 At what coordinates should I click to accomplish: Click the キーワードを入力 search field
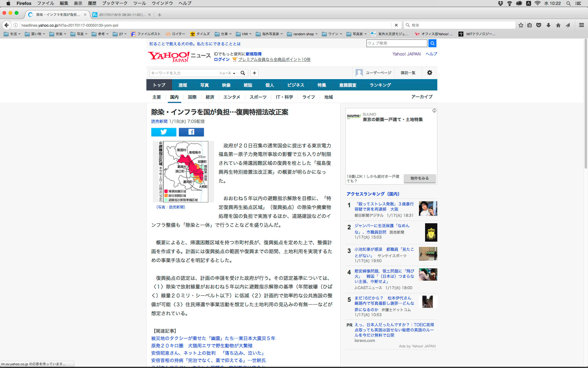point(184,73)
